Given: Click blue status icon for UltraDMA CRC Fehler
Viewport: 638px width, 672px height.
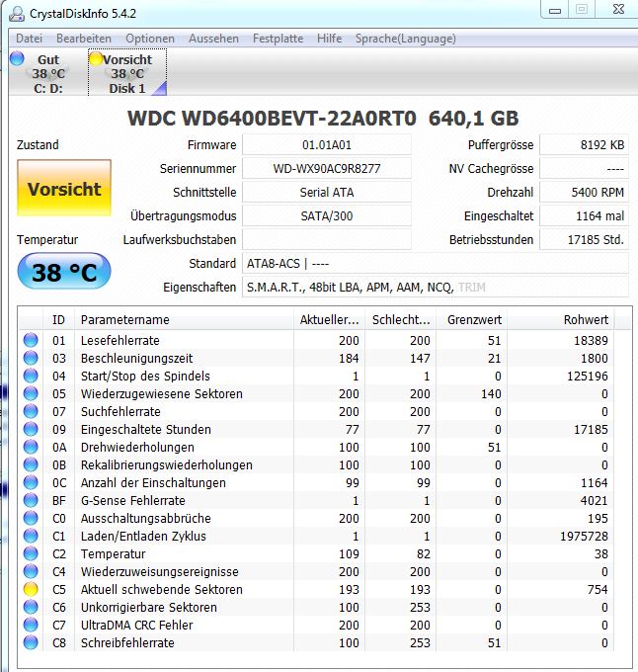Looking at the screenshot, I should [x=31, y=625].
